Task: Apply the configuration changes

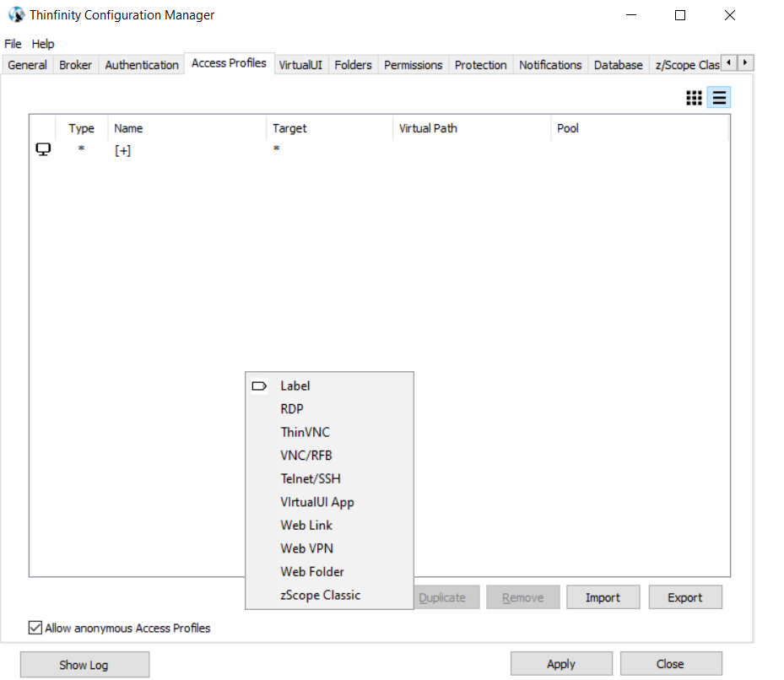Action: (x=561, y=663)
